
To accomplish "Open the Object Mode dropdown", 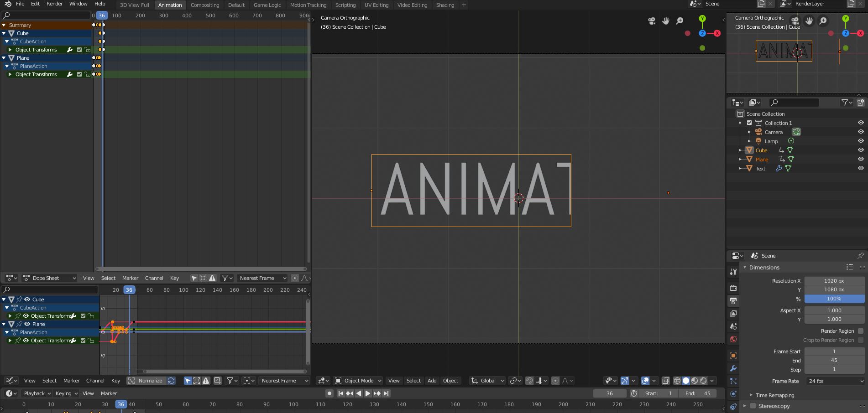I will pos(358,381).
